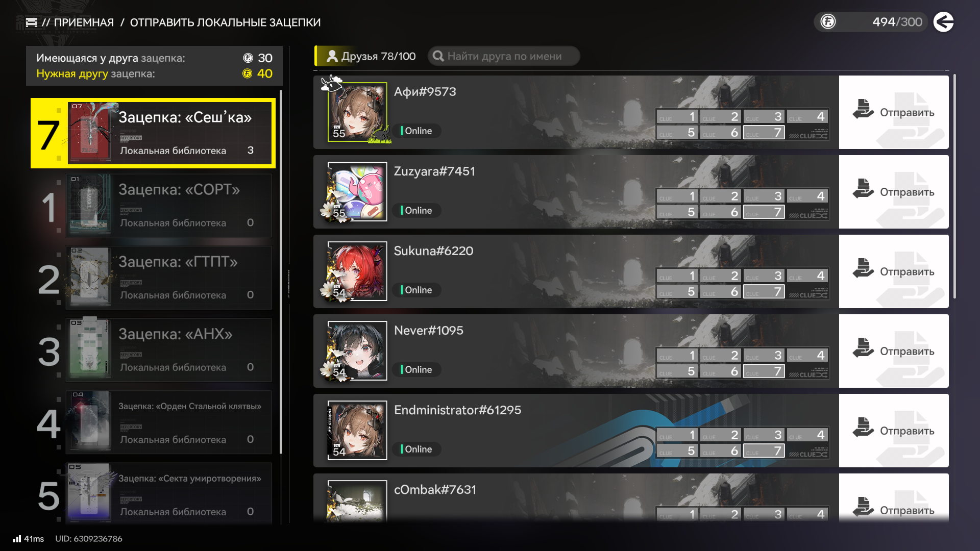The height and width of the screenshot is (551, 980).
Task: Select clue «АНХ» number 3
Action: [x=153, y=350]
